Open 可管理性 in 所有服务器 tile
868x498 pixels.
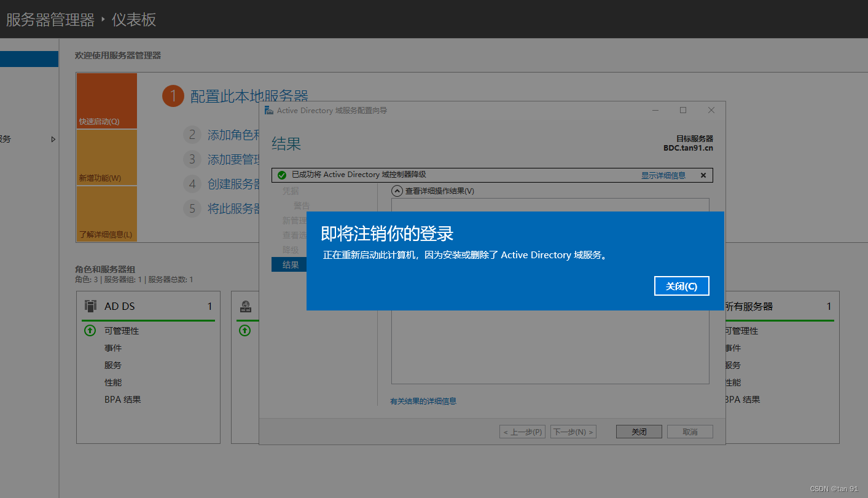click(741, 331)
